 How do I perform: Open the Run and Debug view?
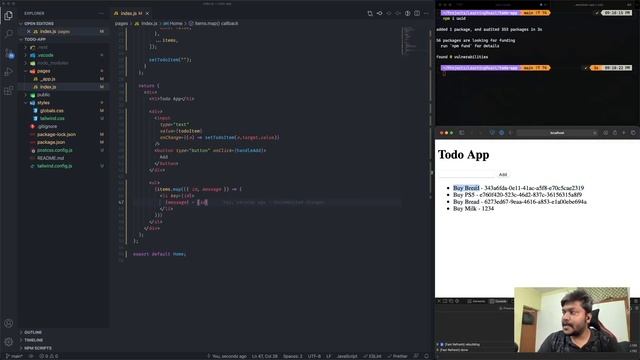(8, 72)
